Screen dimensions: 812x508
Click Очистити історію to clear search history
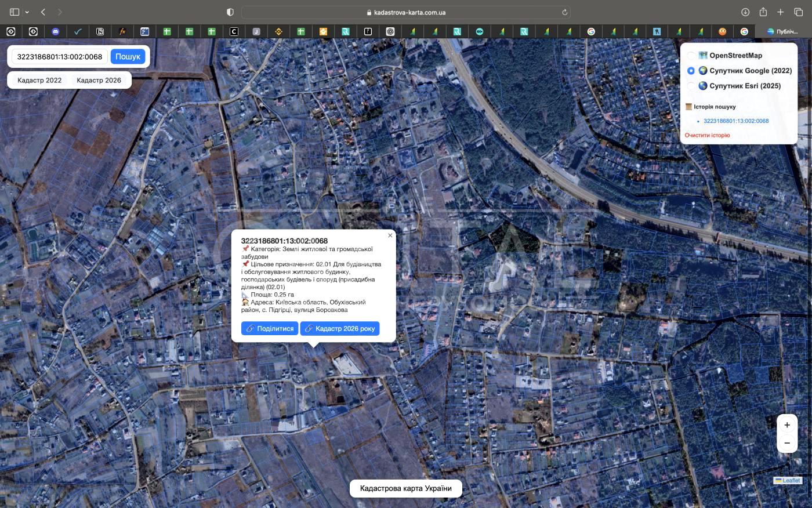[x=707, y=135]
